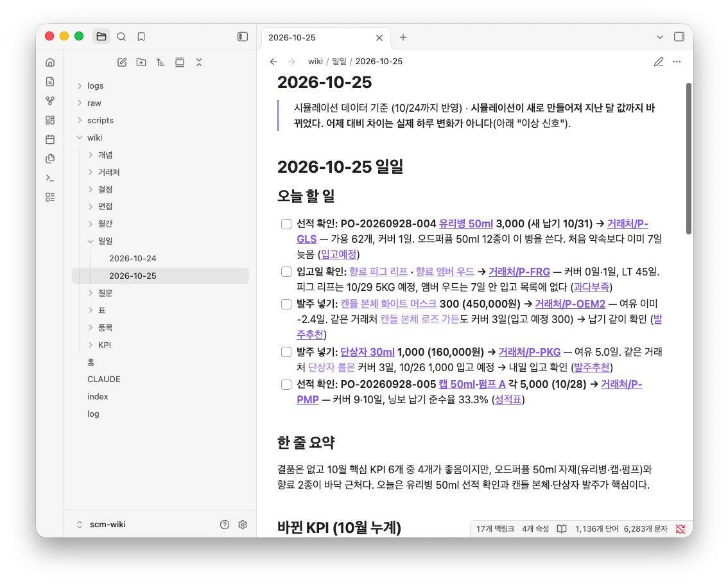
Task: Expand the scripts folder
Action: point(160,120)
